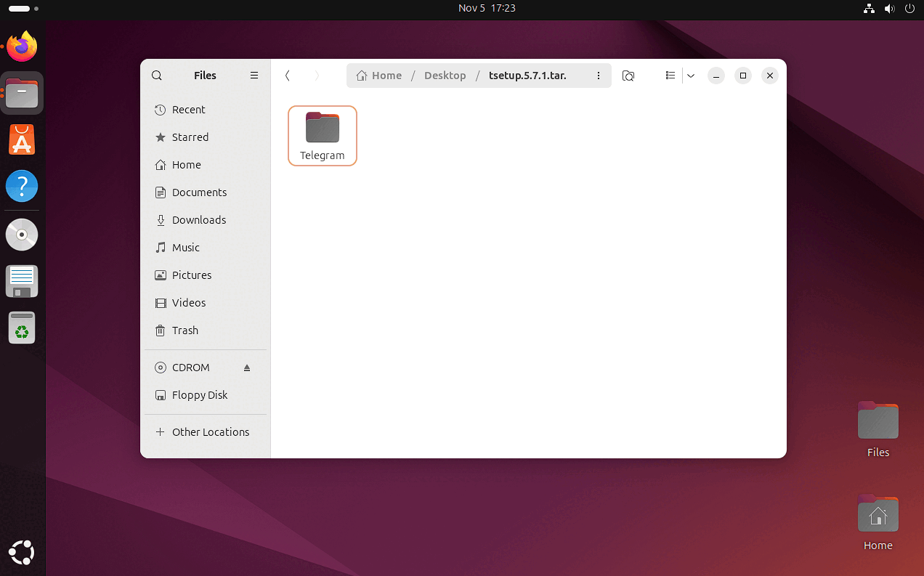The height and width of the screenshot is (576, 924).
Task: Open the calendar via Nov 5 17:23 clock
Action: (x=487, y=9)
